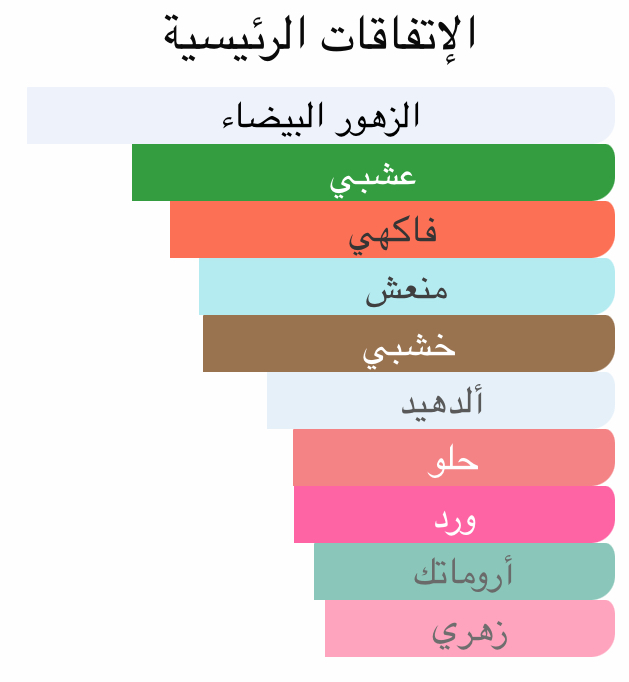
Task: Click the brown خشبي accord bar
Action: [x=408, y=344]
